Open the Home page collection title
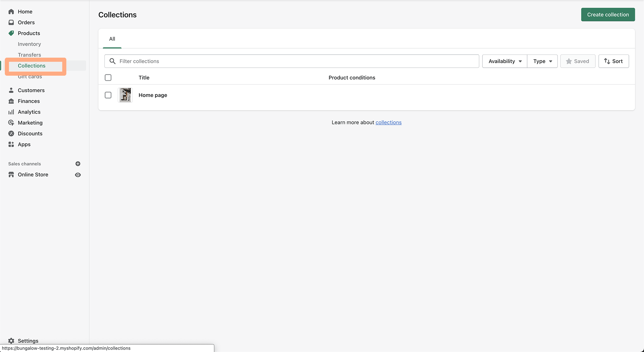The image size is (644, 352). pyautogui.click(x=153, y=95)
